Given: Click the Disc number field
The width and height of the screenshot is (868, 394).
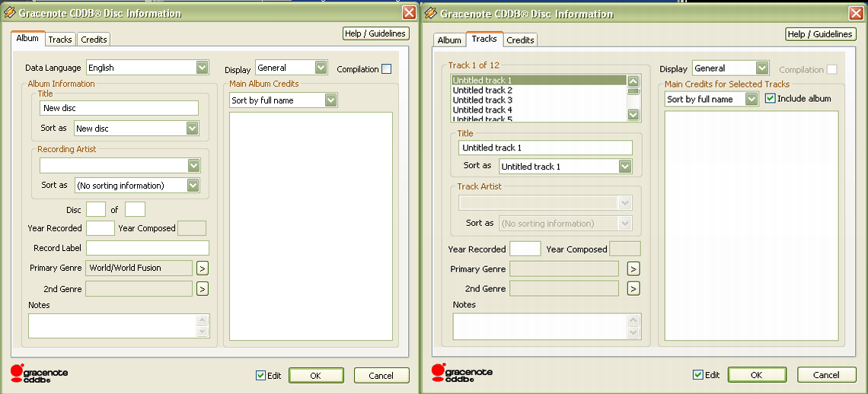Looking at the screenshot, I should [96, 209].
